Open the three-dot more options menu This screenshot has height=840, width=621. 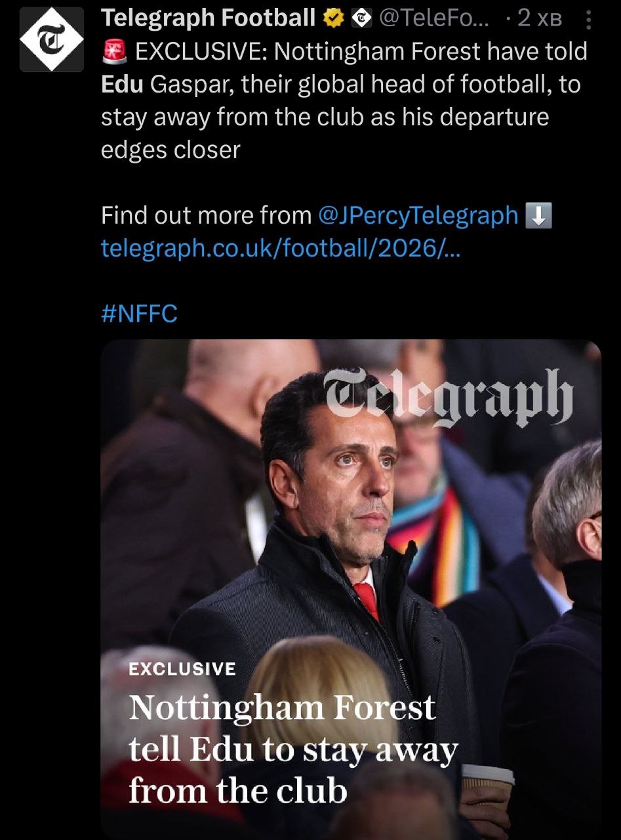click(x=588, y=20)
